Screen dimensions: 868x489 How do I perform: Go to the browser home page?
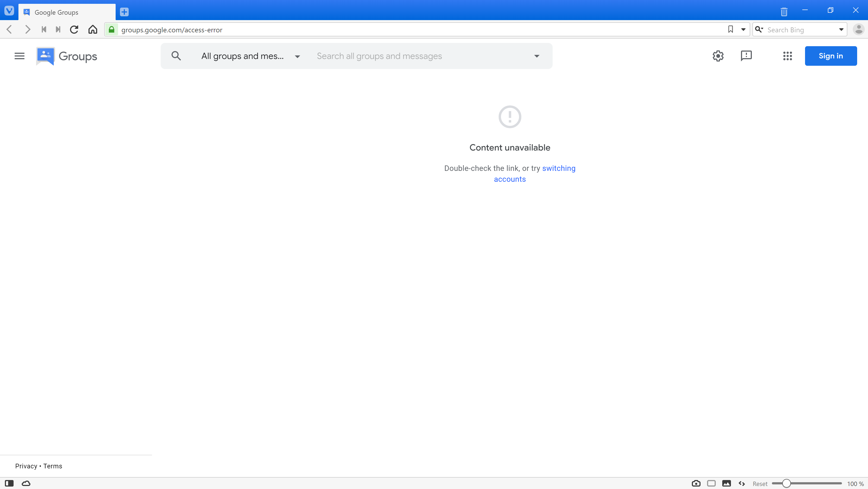[93, 30]
